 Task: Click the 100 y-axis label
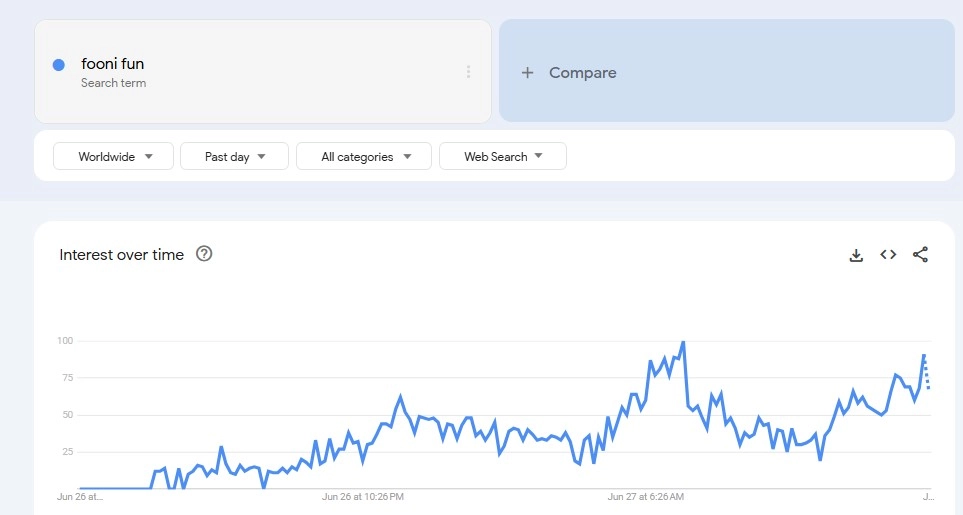[65, 341]
